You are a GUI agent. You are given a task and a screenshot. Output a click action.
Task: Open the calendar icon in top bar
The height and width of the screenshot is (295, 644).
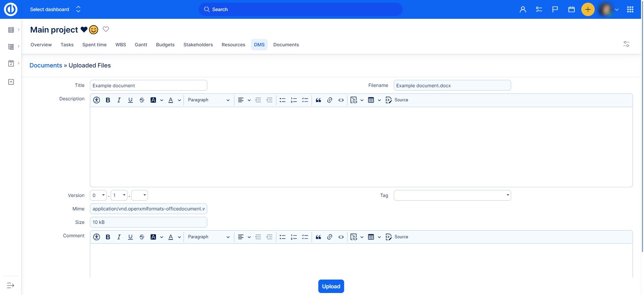tap(572, 9)
